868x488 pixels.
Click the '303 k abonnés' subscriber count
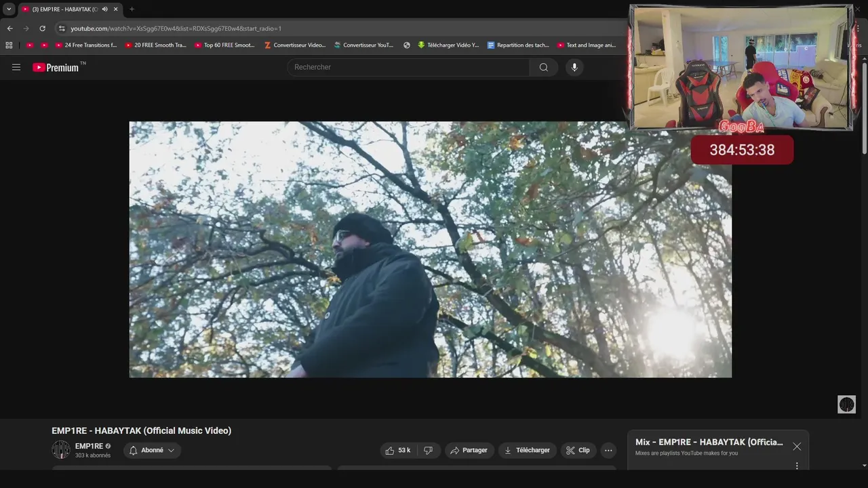tap(93, 455)
